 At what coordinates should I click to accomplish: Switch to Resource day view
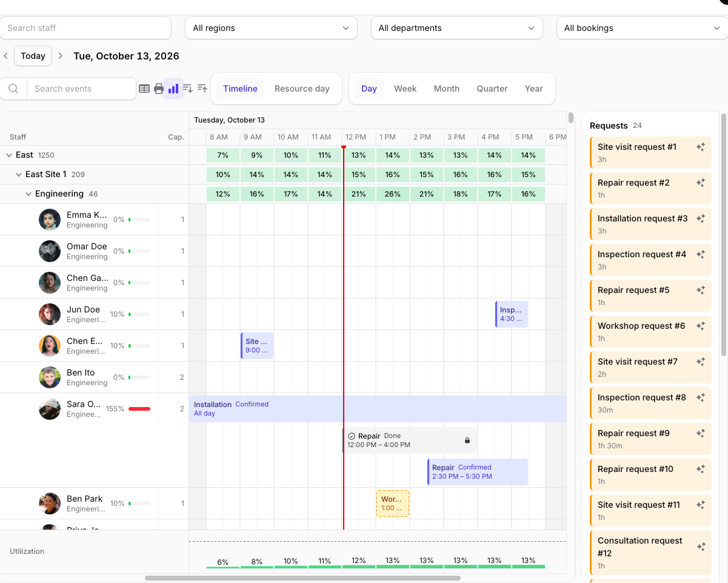click(302, 89)
